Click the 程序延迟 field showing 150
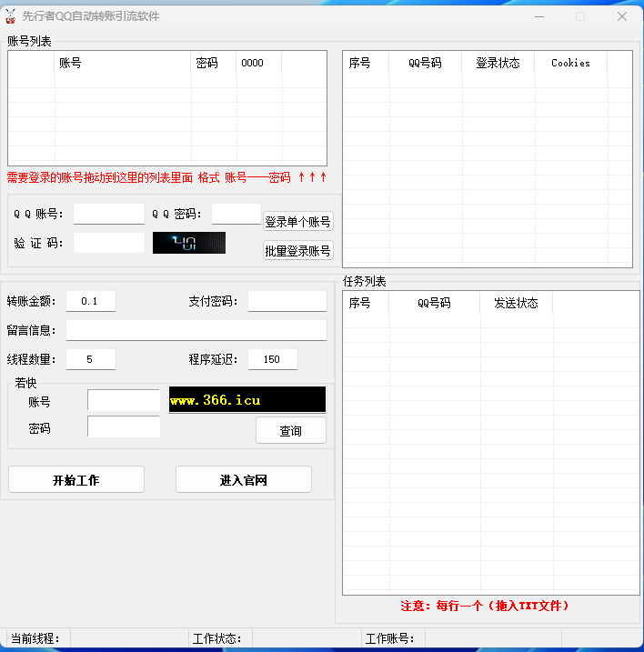This screenshot has height=652, width=644. point(272,359)
